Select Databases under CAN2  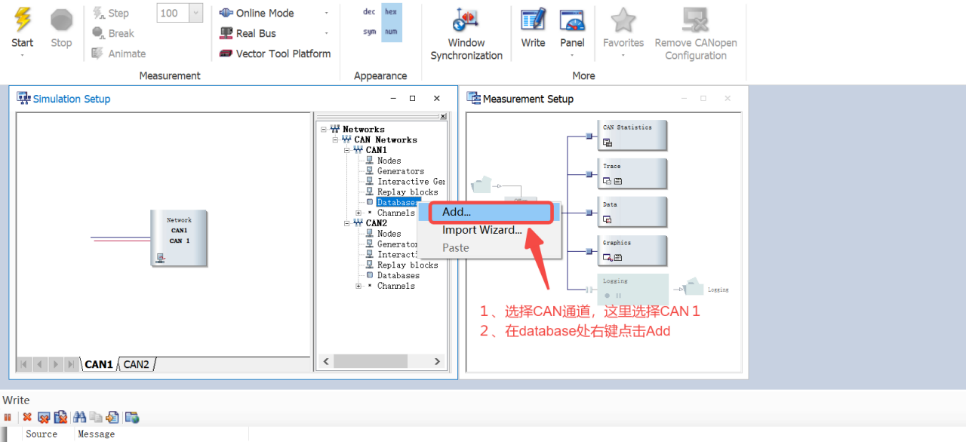click(398, 276)
